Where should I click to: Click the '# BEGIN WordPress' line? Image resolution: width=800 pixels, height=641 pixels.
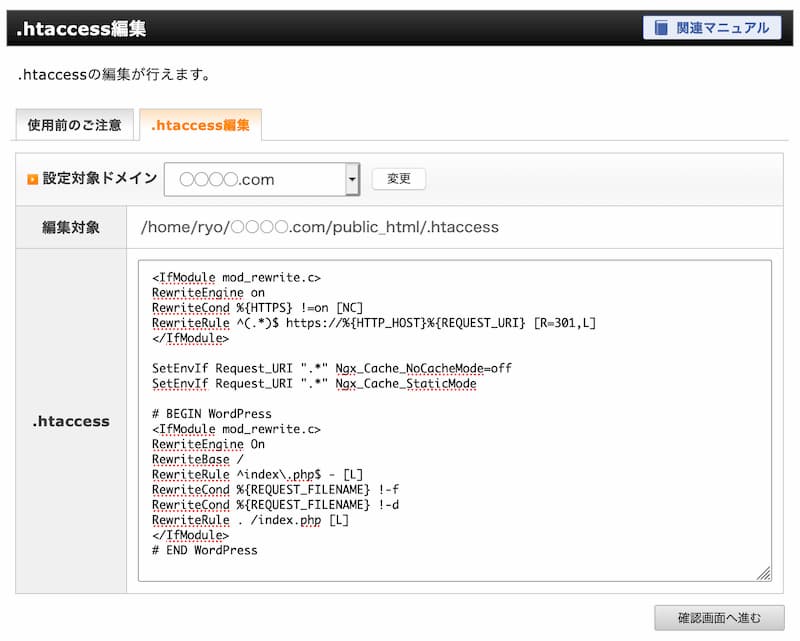(x=212, y=414)
